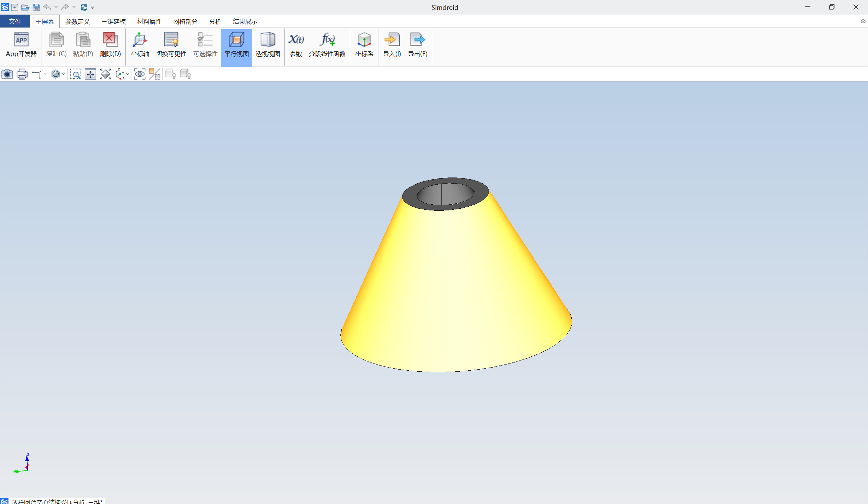Activate the pan view tool
Viewport: 868px width, 504px height.
90,74
